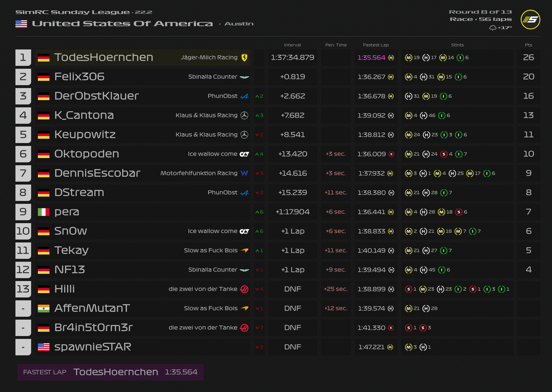Click the Haas logo in Hilli's row

245,289
